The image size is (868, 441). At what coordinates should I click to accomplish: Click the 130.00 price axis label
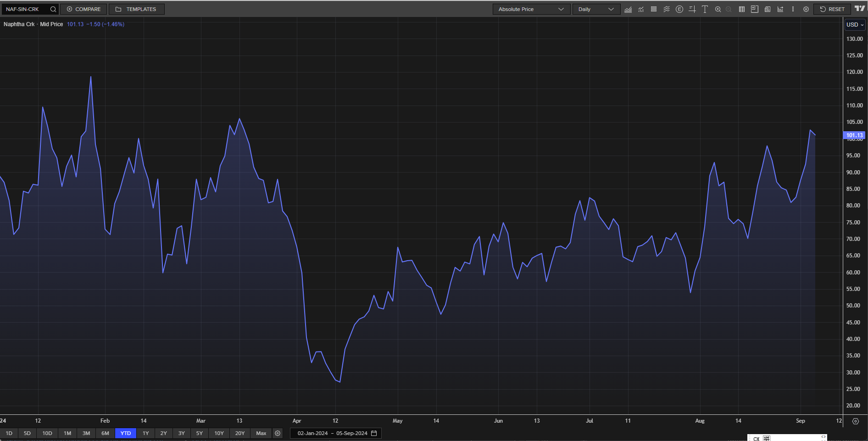click(x=855, y=39)
